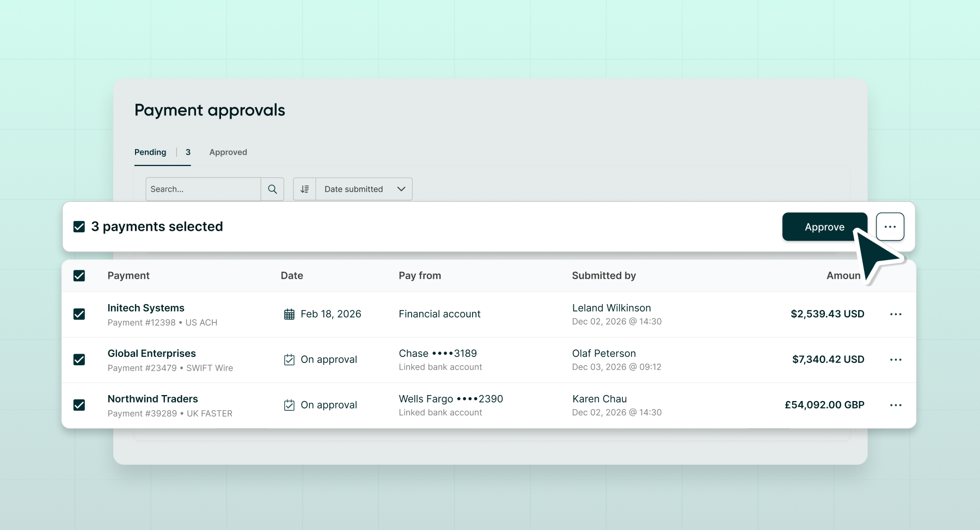Open row actions for Global Enterprises payment
Screen dimensions: 980x530
(x=896, y=359)
